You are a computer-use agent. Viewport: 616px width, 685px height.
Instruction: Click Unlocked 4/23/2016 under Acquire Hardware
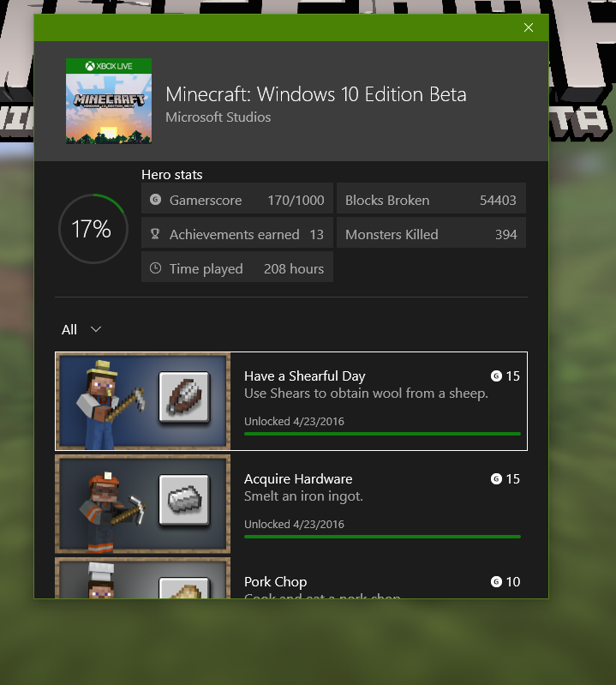[294, 524]
